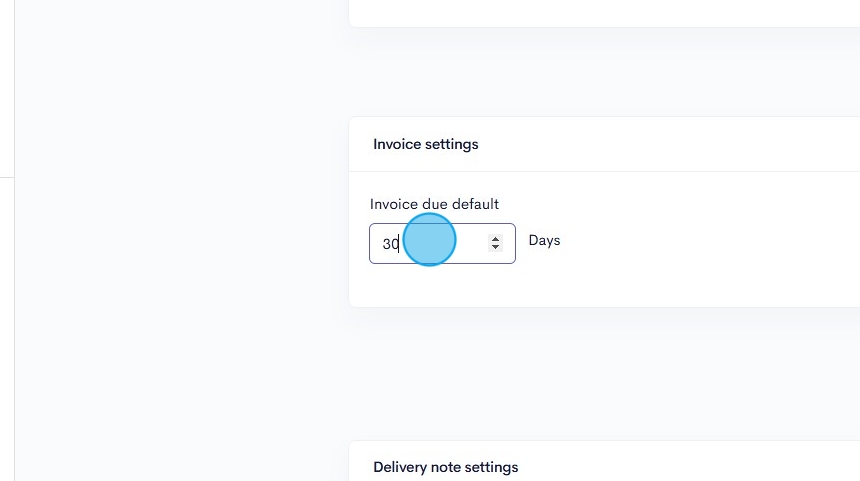Place cursor right after "30" in days field
Screen dimensions: 860x481
[x=400, y=243]
